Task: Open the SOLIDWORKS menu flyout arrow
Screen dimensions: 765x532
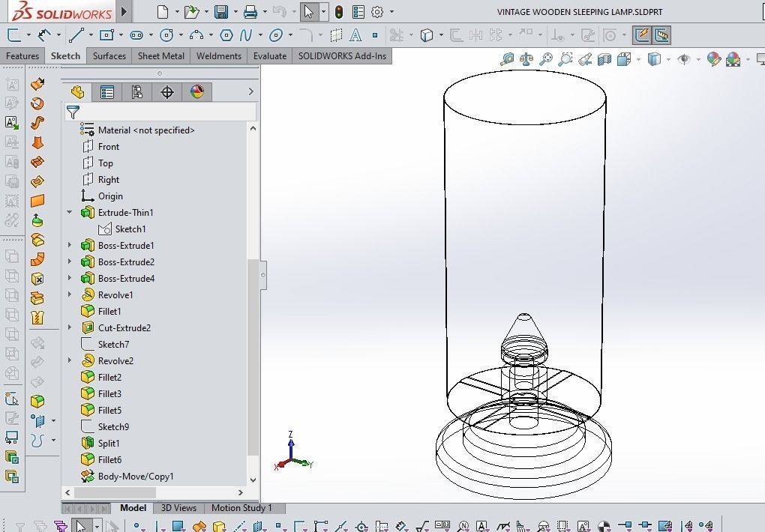Action: tap(124, 12)
